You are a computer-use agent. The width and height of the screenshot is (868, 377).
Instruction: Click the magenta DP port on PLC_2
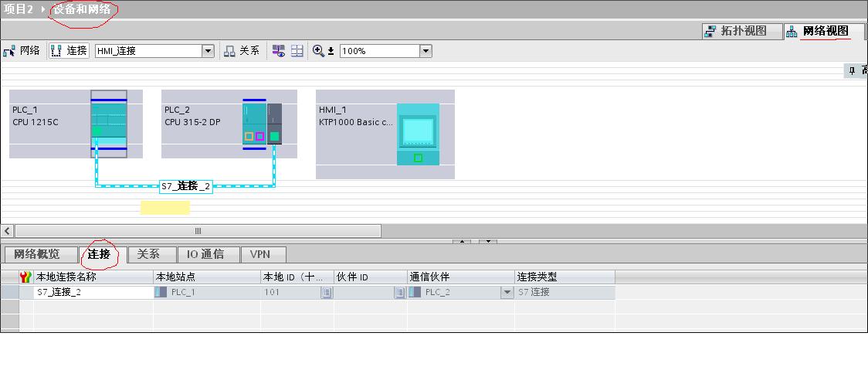point(259,136)
